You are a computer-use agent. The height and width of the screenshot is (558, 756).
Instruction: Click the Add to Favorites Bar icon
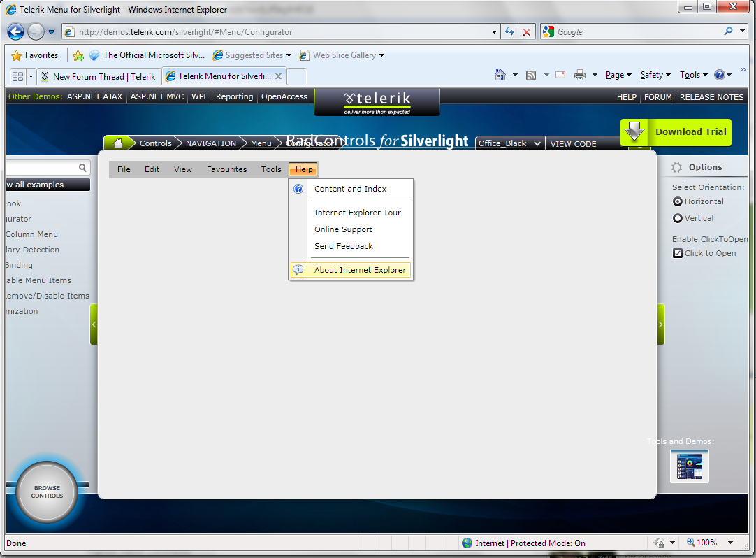pyautogui.click(x=78, y=55)
